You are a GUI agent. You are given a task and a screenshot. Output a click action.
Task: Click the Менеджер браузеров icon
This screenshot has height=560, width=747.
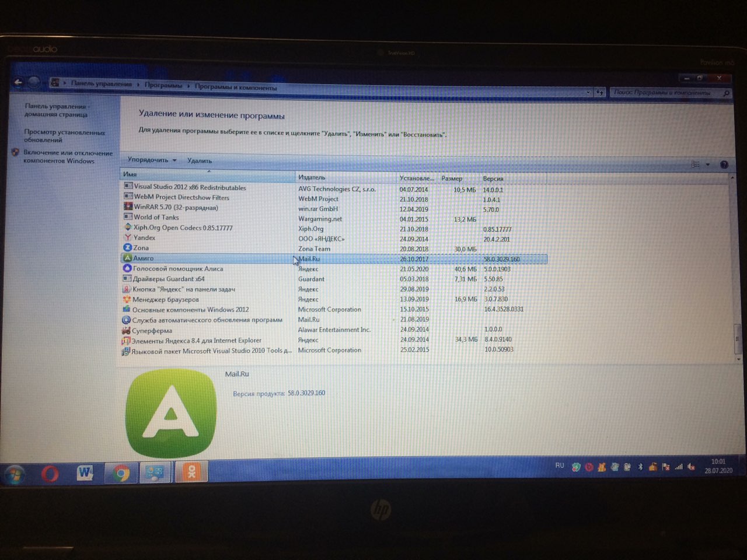coord(127,299)
